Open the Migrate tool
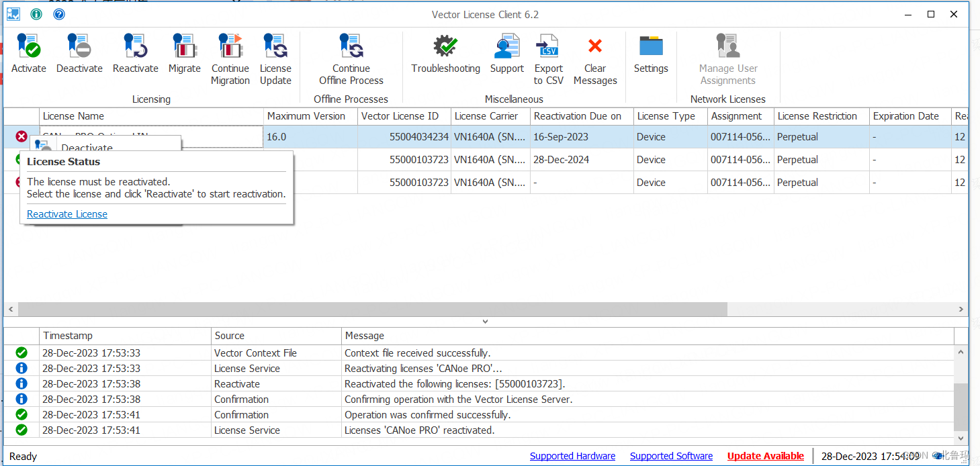This screenshot has width=980, height=466. click(x=184, y=52)
